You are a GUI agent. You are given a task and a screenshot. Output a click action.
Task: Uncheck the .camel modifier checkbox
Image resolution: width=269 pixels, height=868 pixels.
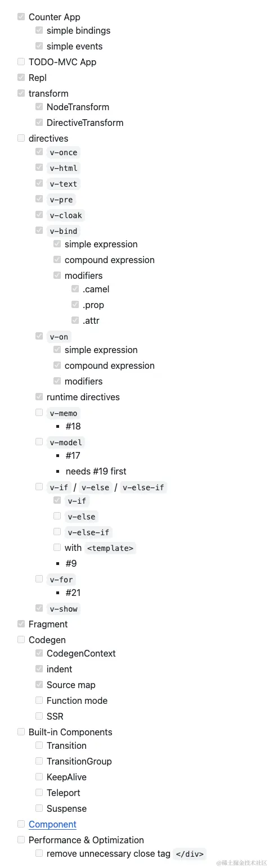[75, 288]
